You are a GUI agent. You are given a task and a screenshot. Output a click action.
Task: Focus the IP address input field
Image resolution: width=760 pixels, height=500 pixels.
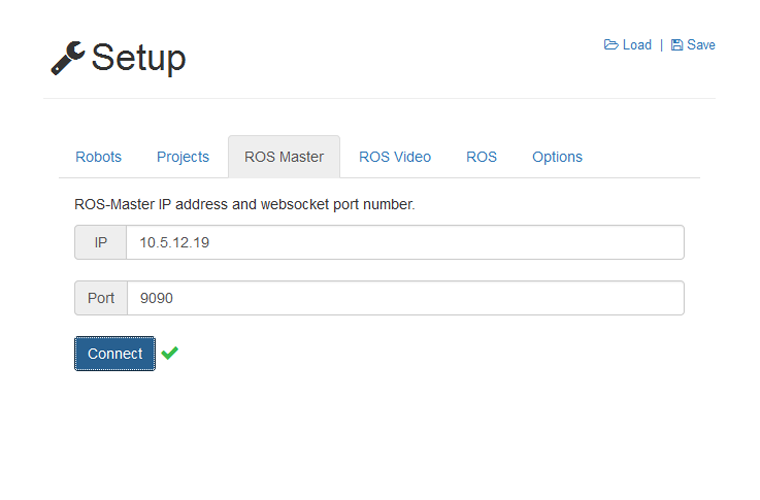405,242
